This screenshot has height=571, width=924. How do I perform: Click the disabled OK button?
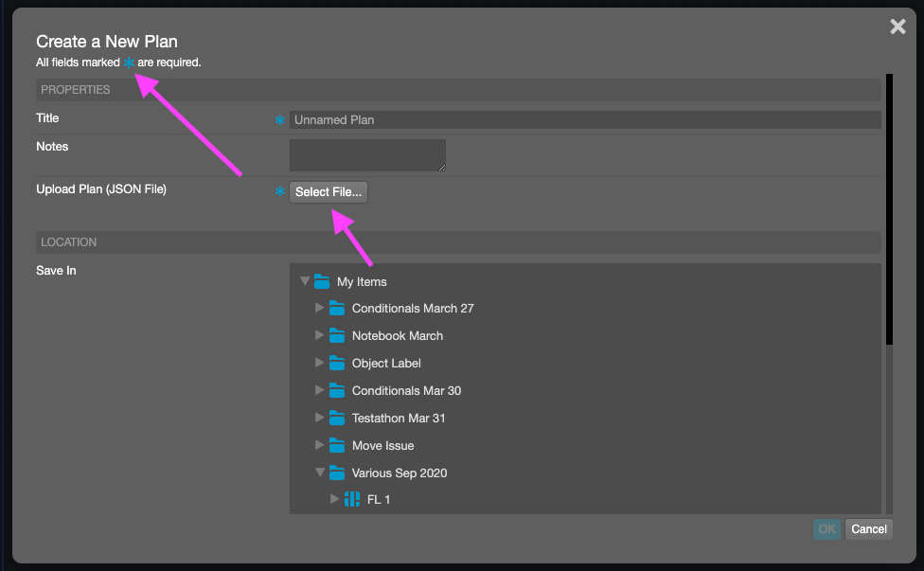[x=826, y=529]
